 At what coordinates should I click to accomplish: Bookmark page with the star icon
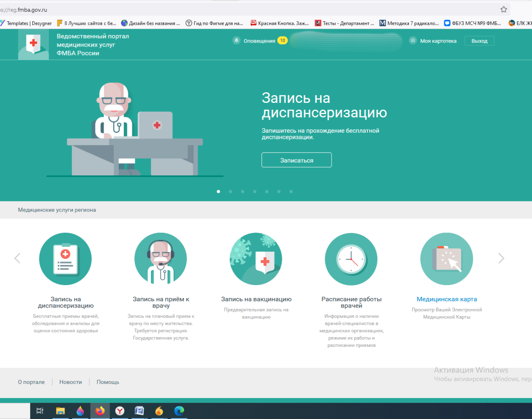click(x=504, y=10)
